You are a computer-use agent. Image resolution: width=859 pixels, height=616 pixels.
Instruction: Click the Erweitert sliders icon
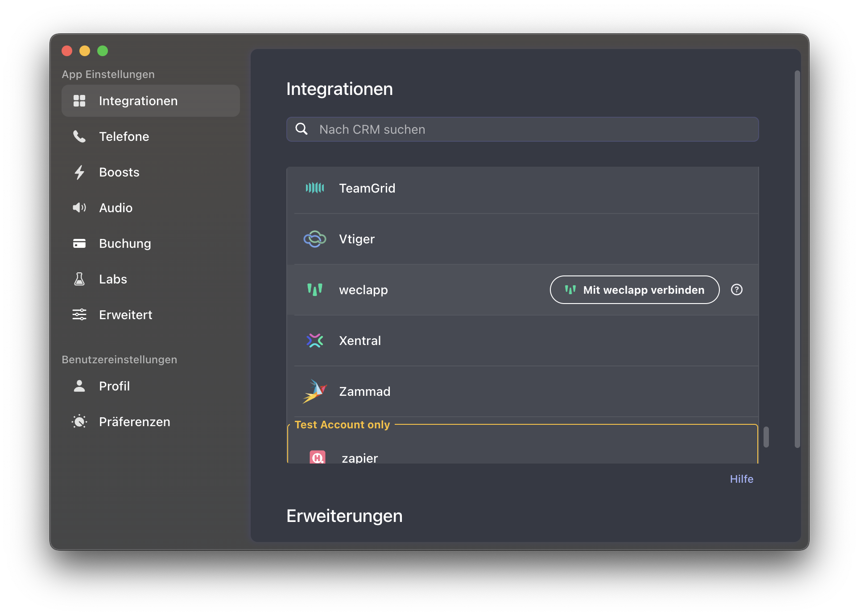pyautogui.click(x=79, y=315)
